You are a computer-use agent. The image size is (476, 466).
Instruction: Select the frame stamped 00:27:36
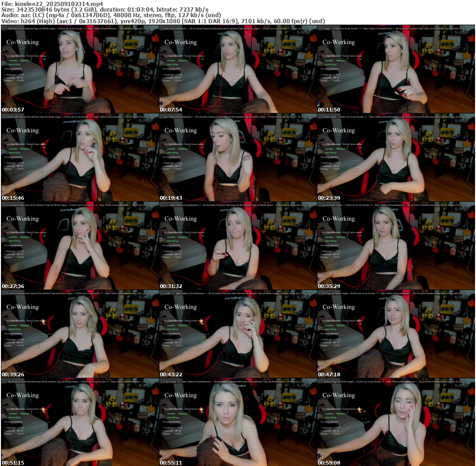click(80, 246)
